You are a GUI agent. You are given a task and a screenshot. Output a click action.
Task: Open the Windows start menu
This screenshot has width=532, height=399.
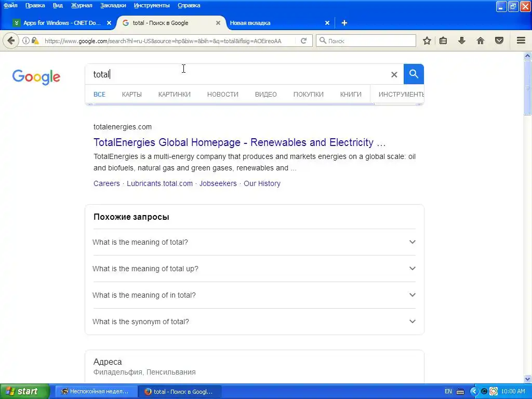click(24, 392)
